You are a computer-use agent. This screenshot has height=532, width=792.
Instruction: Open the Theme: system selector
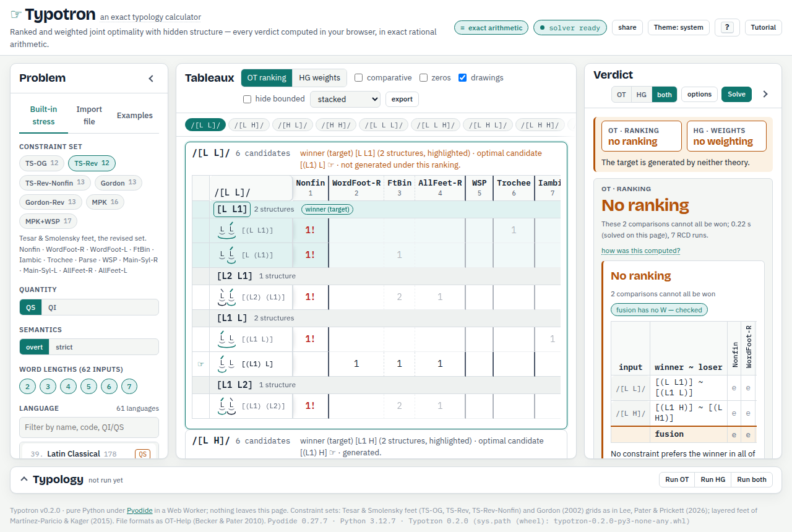click(x=679, y=27)
